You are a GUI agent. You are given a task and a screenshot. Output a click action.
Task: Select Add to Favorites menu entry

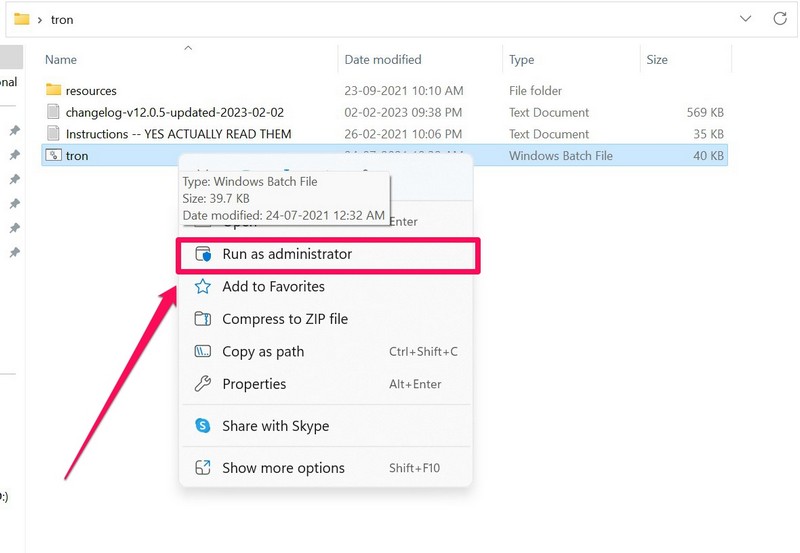tap(273, 287)
